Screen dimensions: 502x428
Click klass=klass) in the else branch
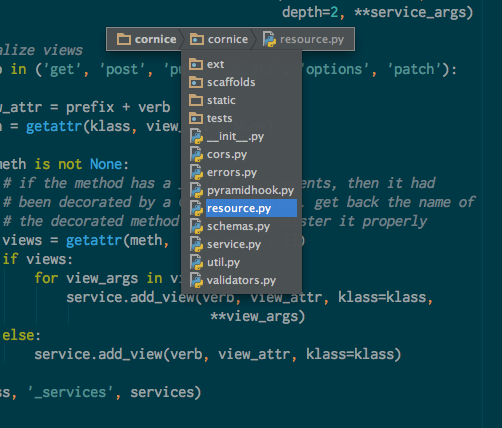point(354,354)
